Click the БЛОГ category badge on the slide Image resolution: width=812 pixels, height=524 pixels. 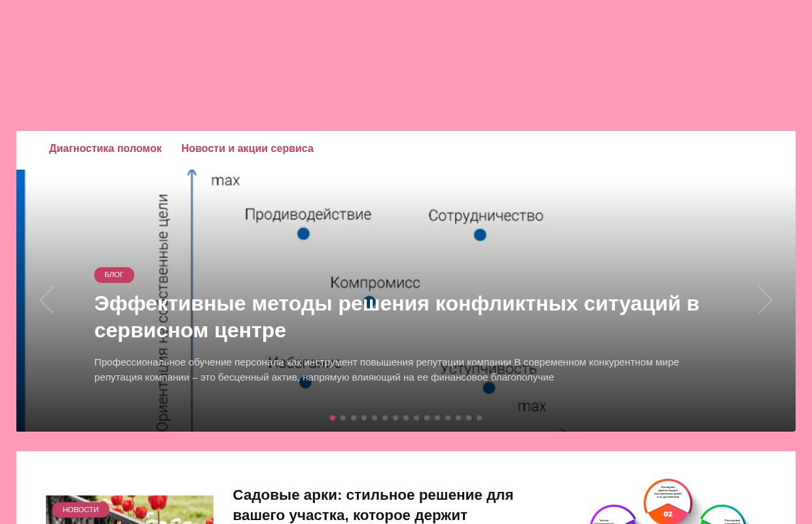[x=114, y=275]
